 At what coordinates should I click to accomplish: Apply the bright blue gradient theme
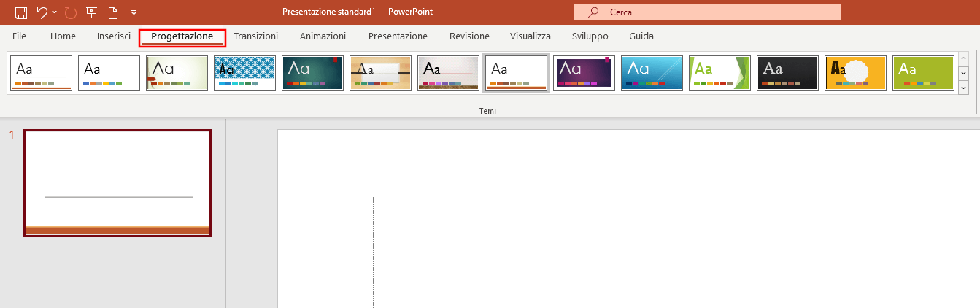click(652, 73)
